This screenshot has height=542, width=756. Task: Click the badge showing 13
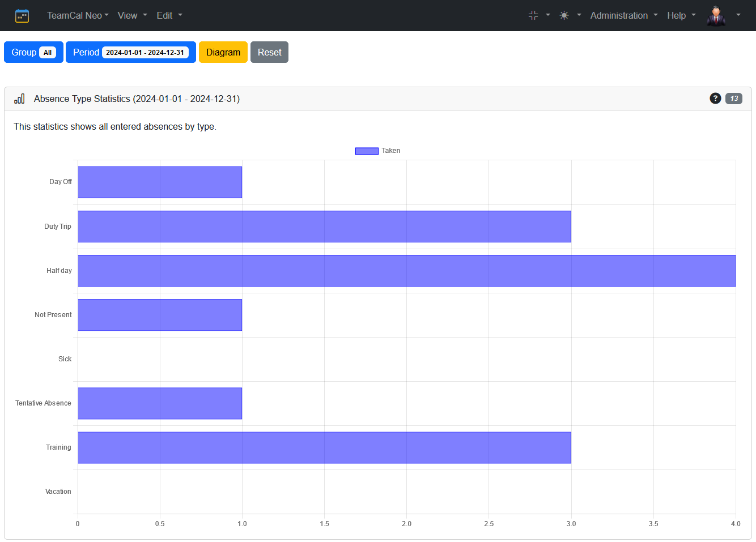click(x=734, y=99)
